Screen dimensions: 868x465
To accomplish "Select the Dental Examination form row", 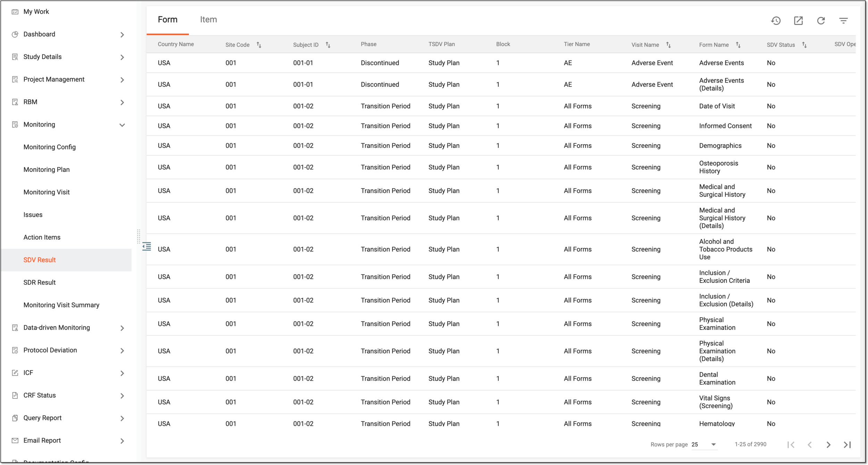I will (501, 379).
